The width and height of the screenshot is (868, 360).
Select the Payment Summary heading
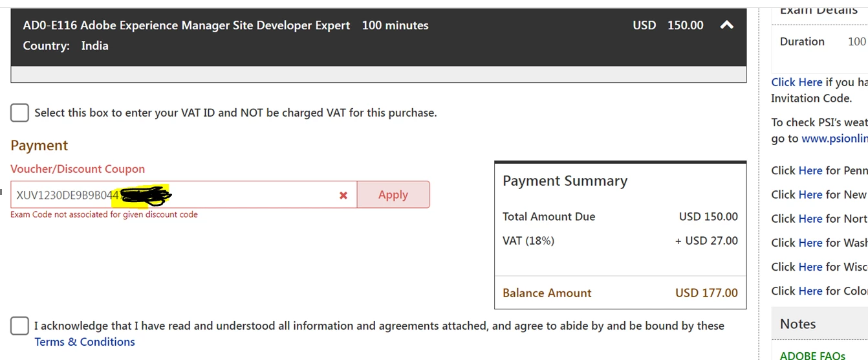point(565,181)
